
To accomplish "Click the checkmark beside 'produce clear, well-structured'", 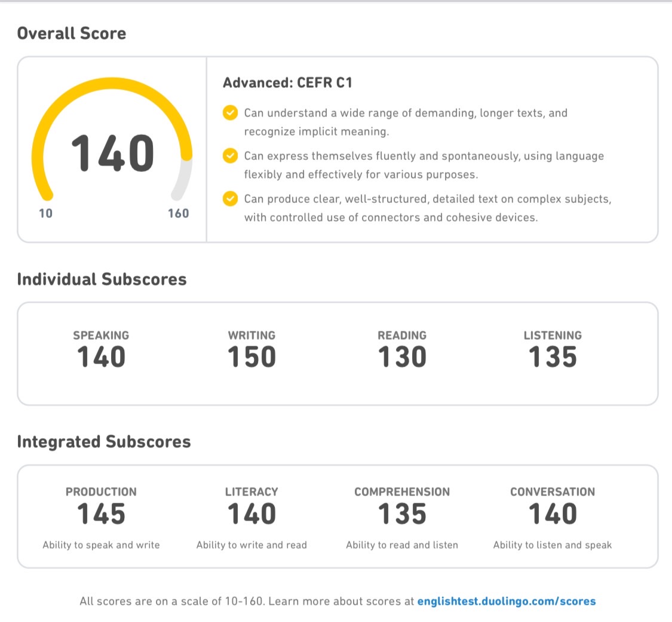I will tap(230, 198).
